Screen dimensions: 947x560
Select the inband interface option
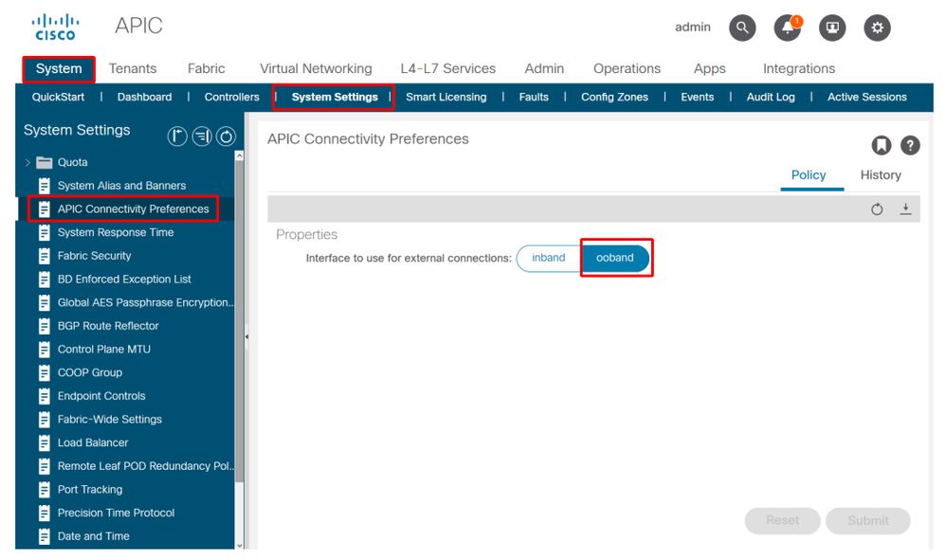549,258
